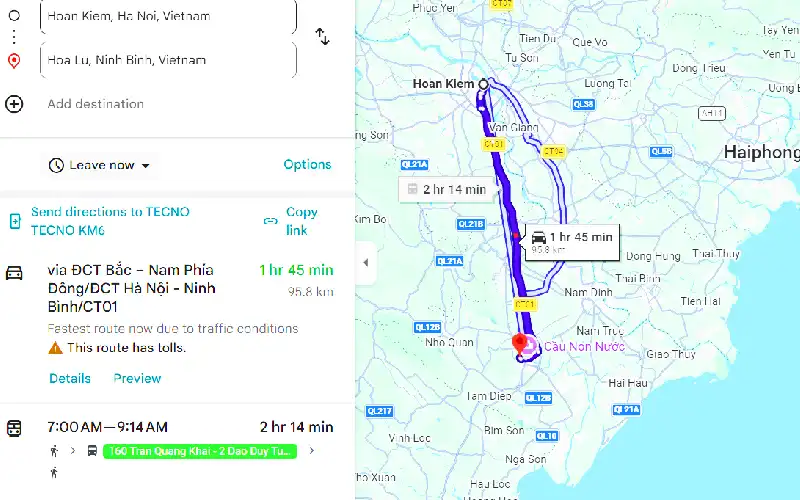Edit the Hoa Lu, Ninh Binh destination field

tap(168, 60)
